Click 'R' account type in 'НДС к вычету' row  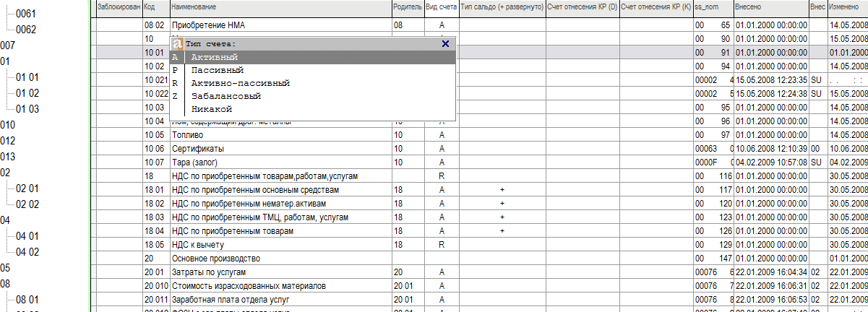[441, 245]
